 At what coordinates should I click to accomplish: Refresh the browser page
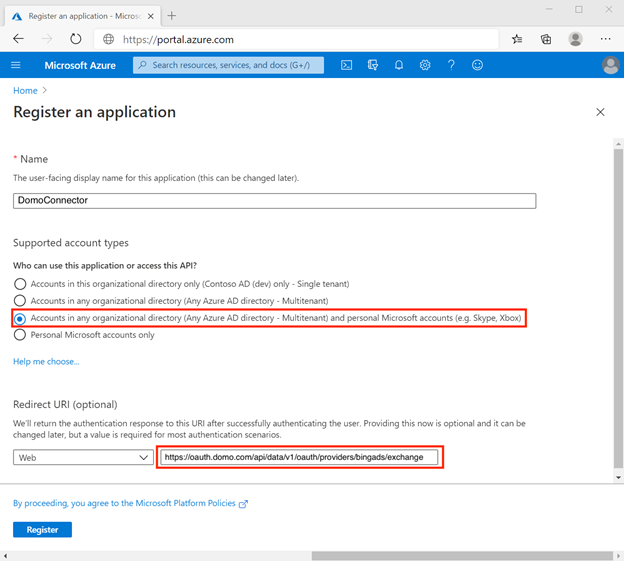point(76,39)
